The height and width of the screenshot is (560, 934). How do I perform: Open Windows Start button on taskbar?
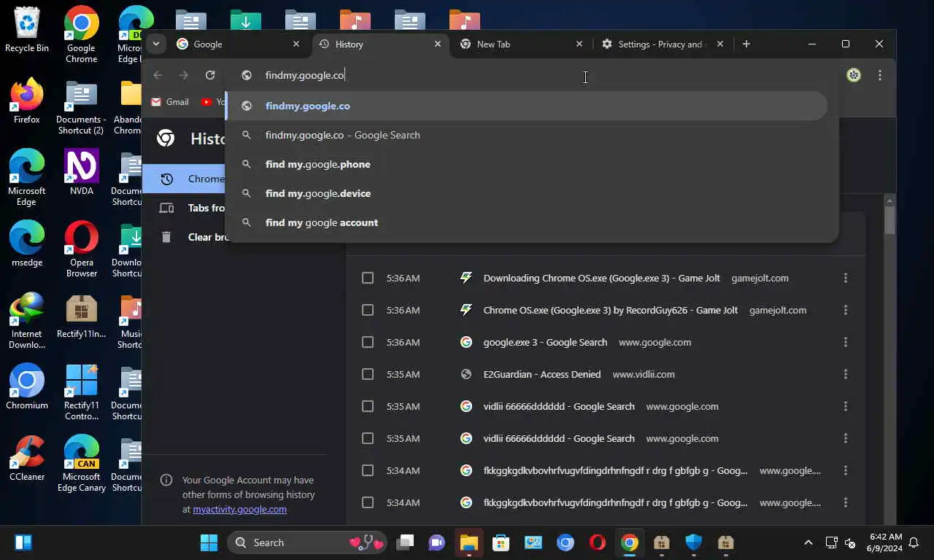[209, 542]
